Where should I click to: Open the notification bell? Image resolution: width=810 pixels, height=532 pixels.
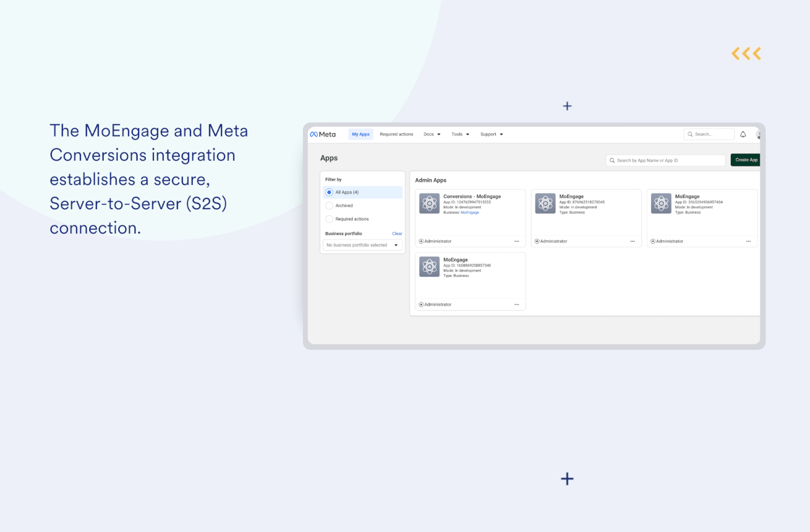coord(742,134)
